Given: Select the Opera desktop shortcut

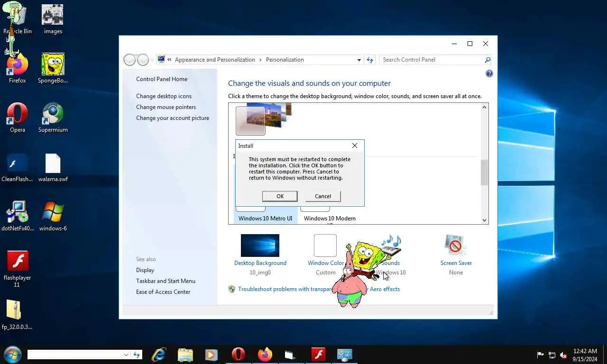Looking at the screenshot, I should pos(18,118).
